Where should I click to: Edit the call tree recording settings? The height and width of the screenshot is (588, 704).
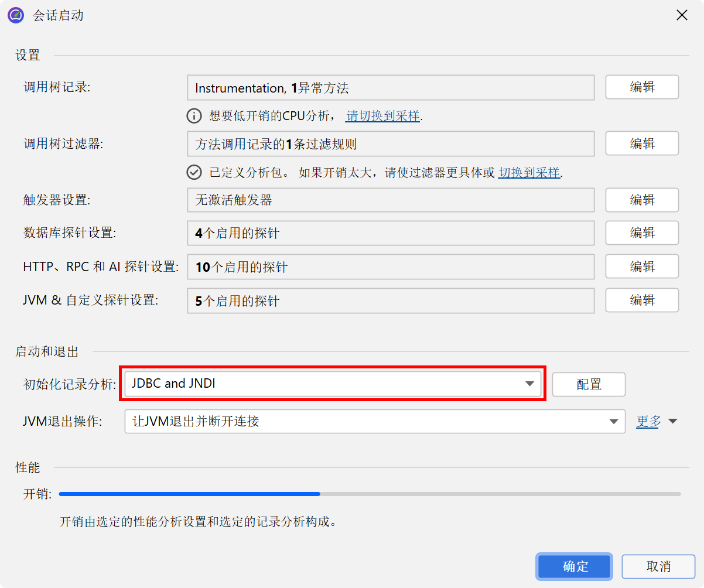pyautogui.click(x=641, y=87)
